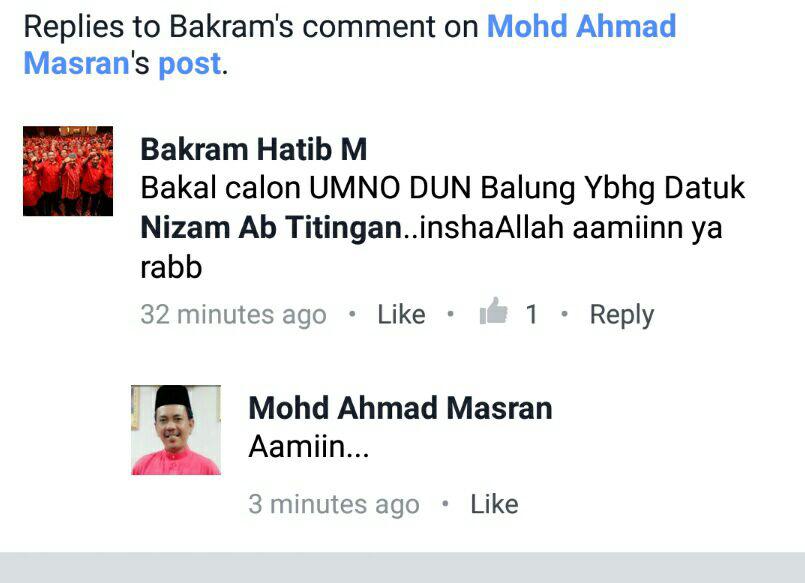
Task: Open the Mohd Ahmad Masran link in header
Action: 581,27
